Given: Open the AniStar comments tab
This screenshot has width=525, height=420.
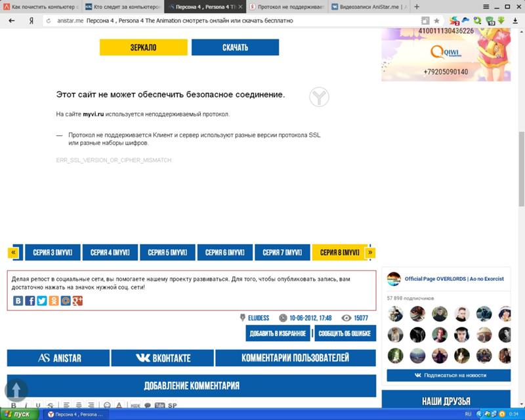Looking at the screenshot, I should 58,358.
